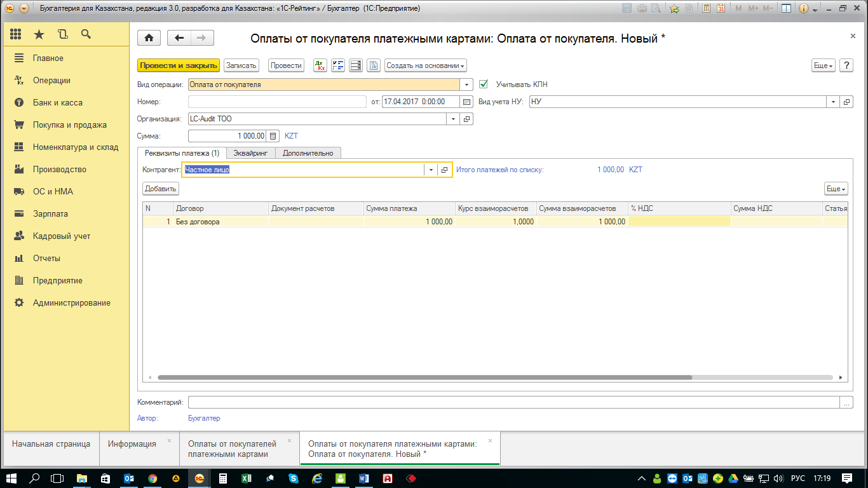Open the top Еще menu near help
868x488 pixels.
(x=823, y=65)
